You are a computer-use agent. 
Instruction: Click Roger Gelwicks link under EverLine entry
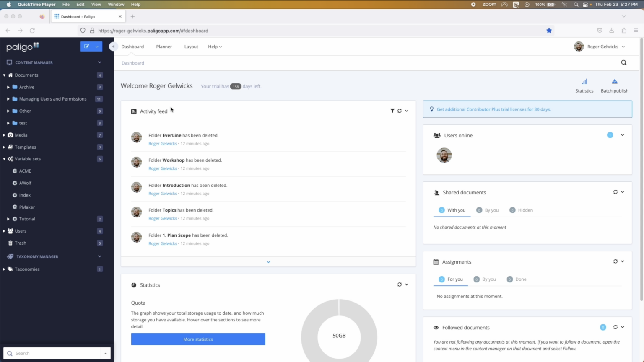(163, 144)
